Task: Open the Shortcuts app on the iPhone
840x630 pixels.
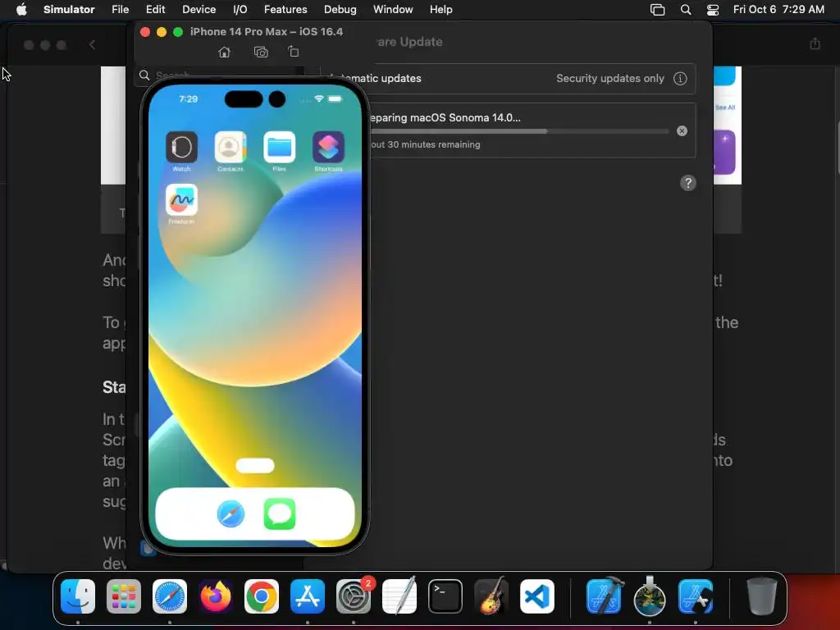Action: pyautogui.click(x=328, y=147)
